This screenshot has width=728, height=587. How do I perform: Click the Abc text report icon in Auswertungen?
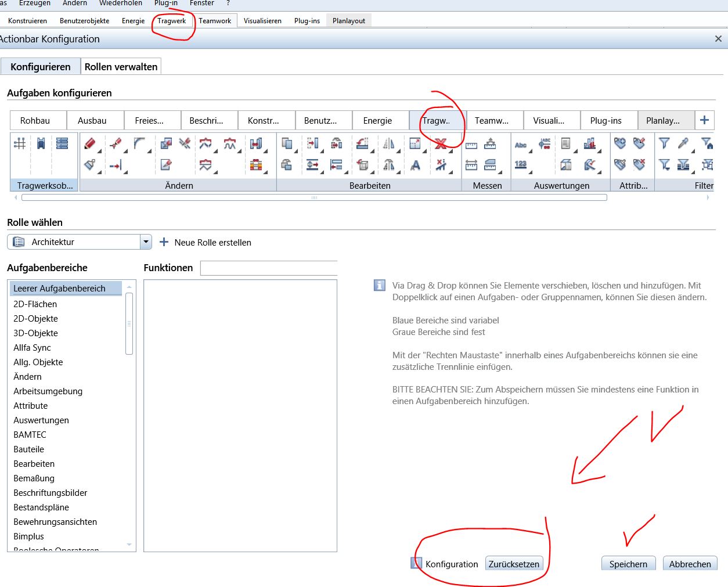521,143
